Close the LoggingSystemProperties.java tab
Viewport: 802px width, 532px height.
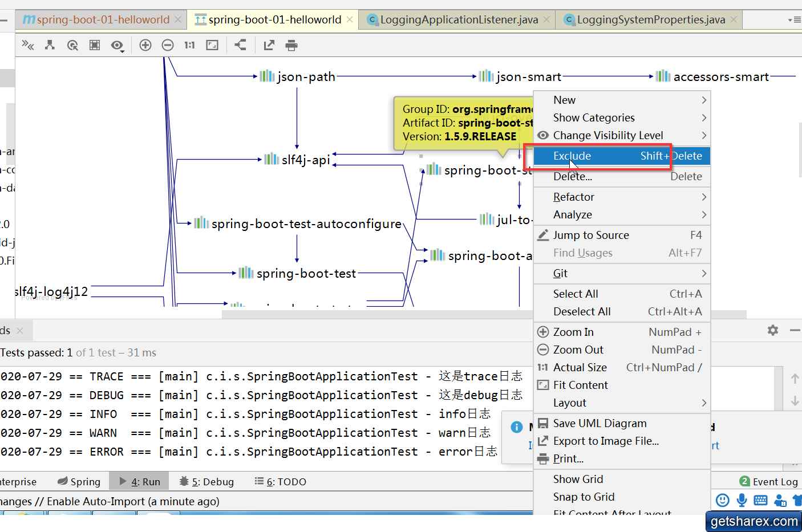[734, 19]
